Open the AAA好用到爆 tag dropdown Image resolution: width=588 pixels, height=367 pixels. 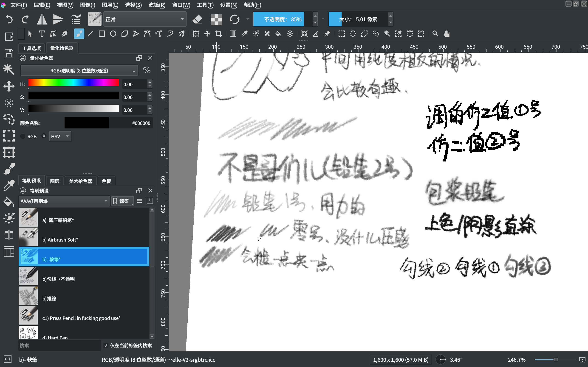[64, 201]
